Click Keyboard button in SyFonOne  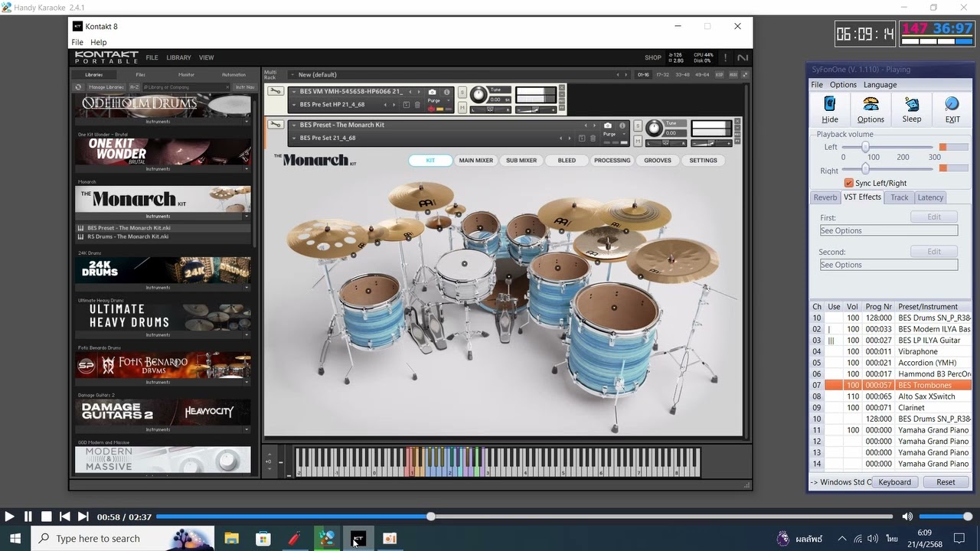click(x=894, y=482)
